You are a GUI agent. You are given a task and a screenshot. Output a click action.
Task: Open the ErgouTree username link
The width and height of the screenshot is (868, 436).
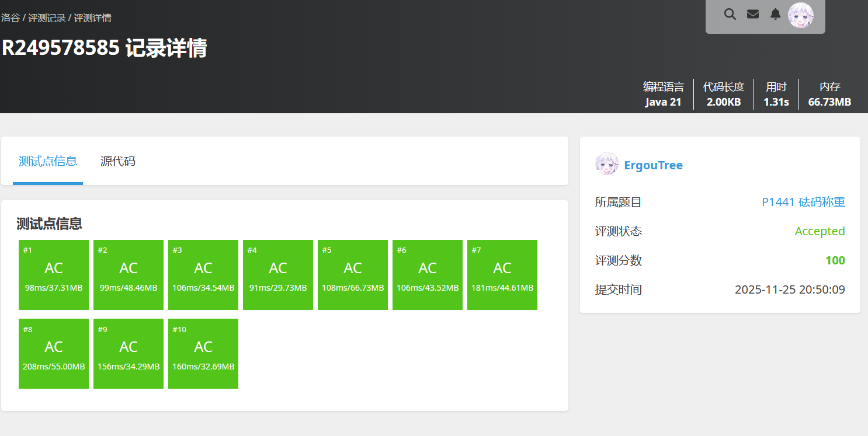(653, 165)
